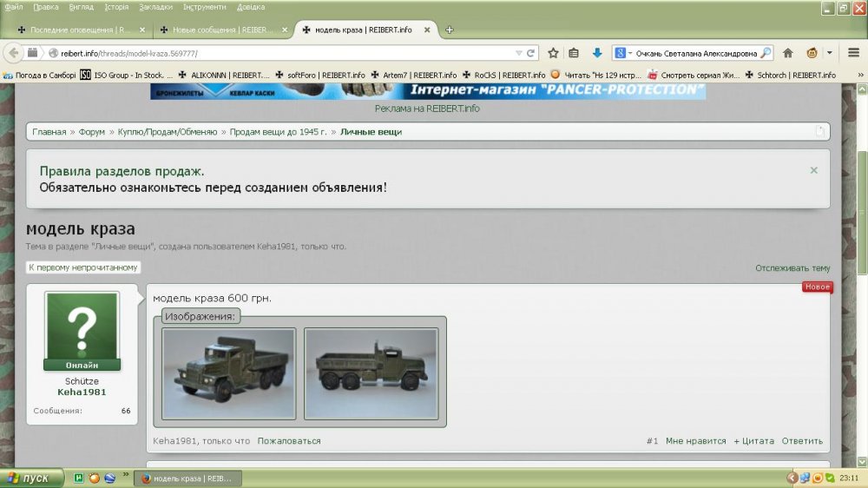
Task: Open the blue globe quick launch icon
Action: [109, 478]
